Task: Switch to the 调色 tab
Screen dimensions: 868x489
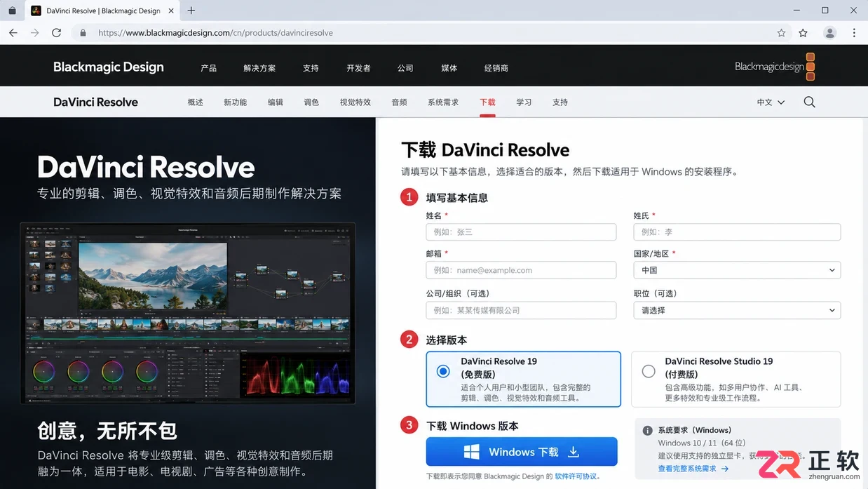Action: pyautogui.click(x=311, y=102)
